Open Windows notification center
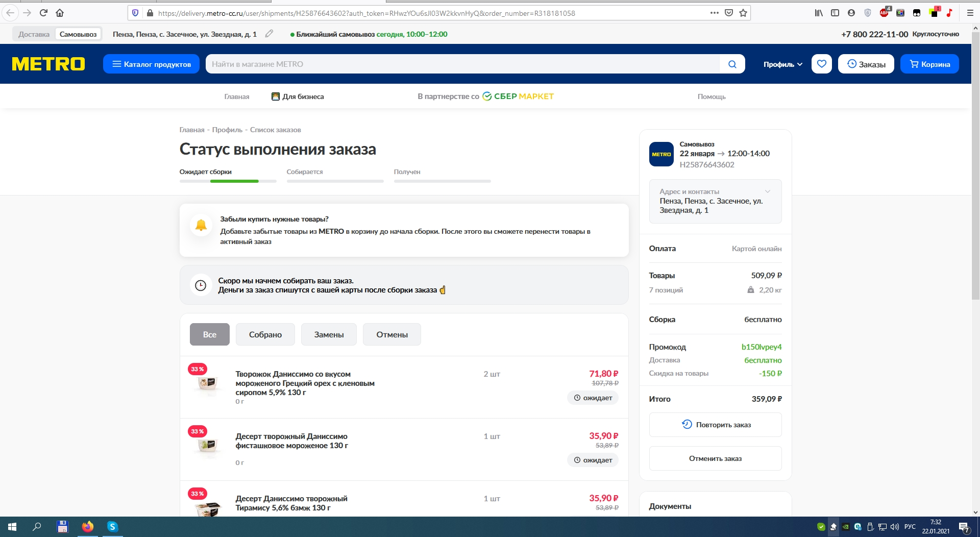 point(964,527)
